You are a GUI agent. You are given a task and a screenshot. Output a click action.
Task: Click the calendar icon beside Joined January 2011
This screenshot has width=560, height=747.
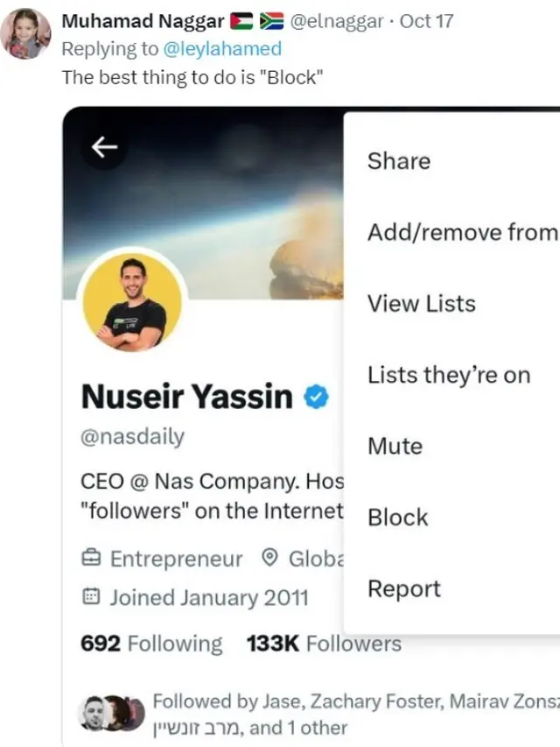tap(91, 598)
